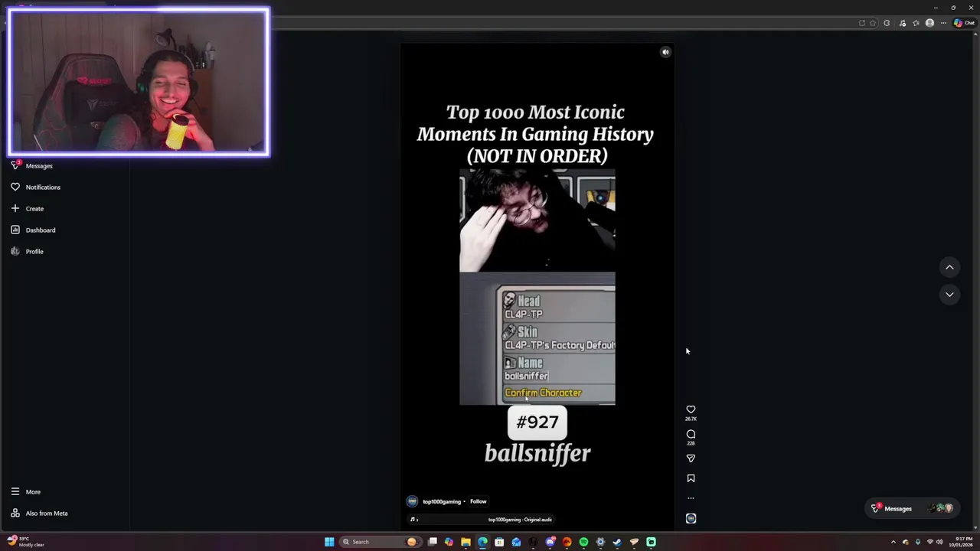This screenshot has width=980, height=551.
Task: Click the taskbar Search box
Action: (379, 542)
